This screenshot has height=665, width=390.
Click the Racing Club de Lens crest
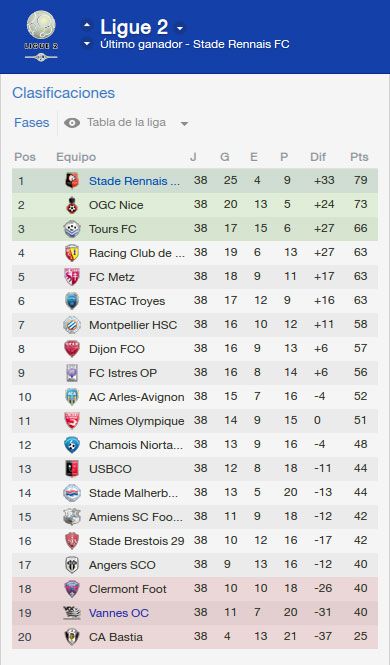coord(72,253)
